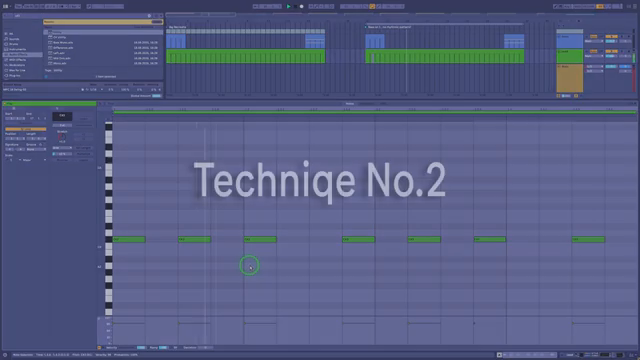Click the 'Bass on 1' locator label

tap(389, 27)
